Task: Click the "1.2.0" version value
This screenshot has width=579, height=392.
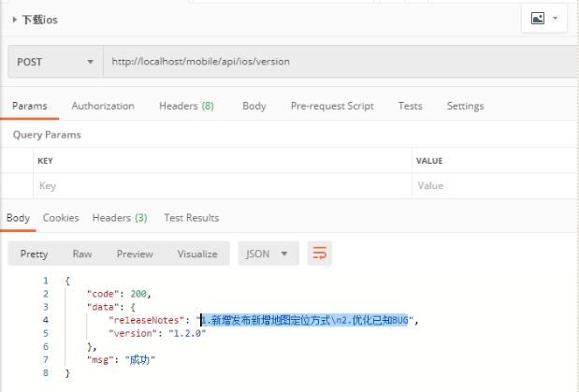Action: 187,333
